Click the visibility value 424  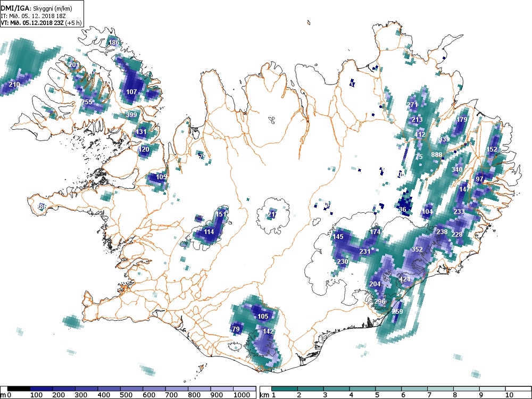pos(405,279)
